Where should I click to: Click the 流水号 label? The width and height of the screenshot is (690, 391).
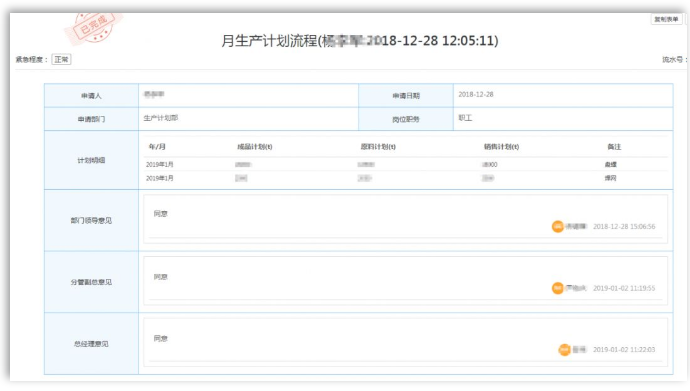675,59
